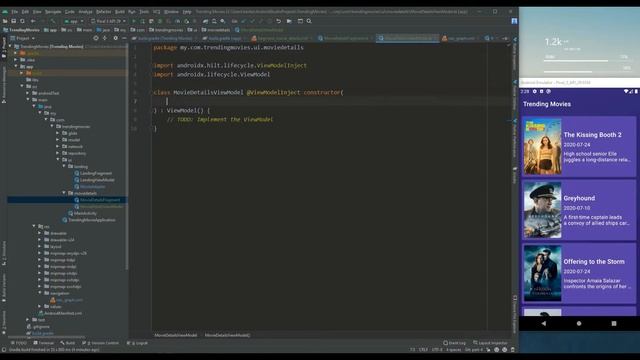Viewport: 640px width, 360px height.
Task: Expand the model package
Action: 58,140
